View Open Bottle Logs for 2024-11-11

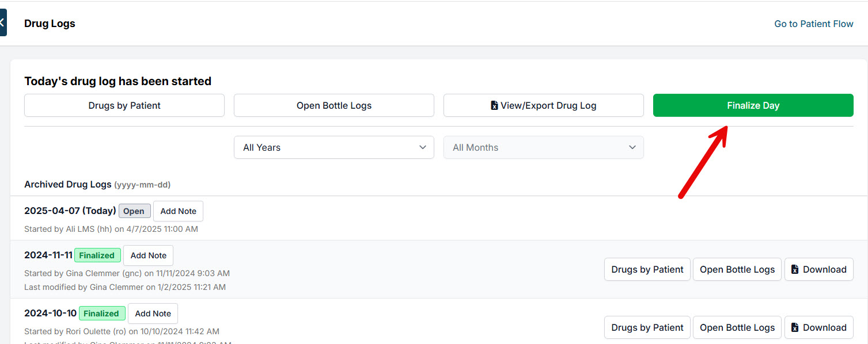point(737,270)
